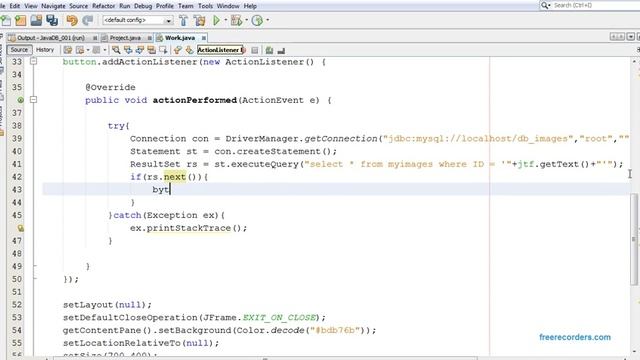Click the green Run Project icon
Screen dimensions: 640x360
point(216,20)
